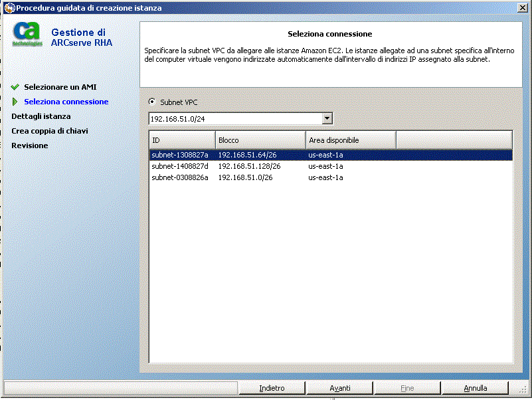Sort table by Blocco column header
532x400 pixels.
[x=260, y=140]
